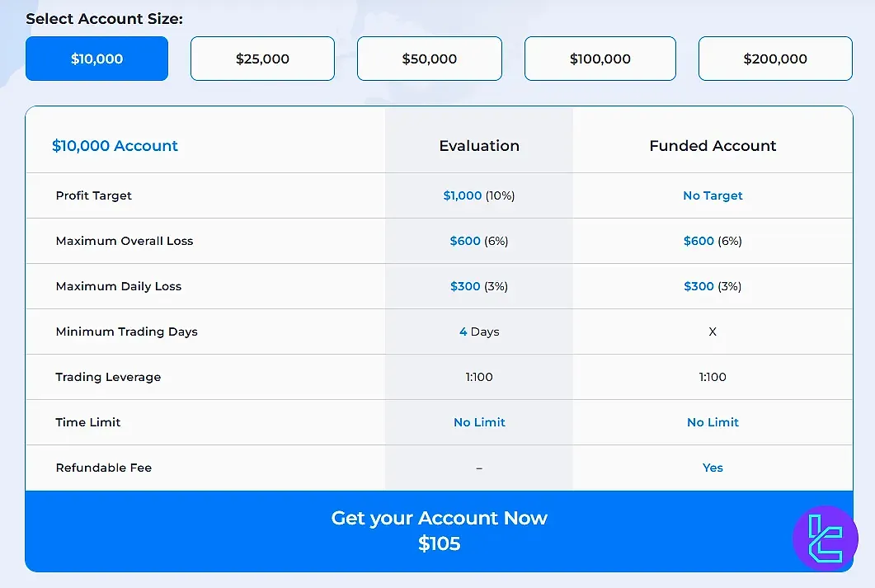
Task: Click Yes for refundable fee
Action: click(713, 467)
